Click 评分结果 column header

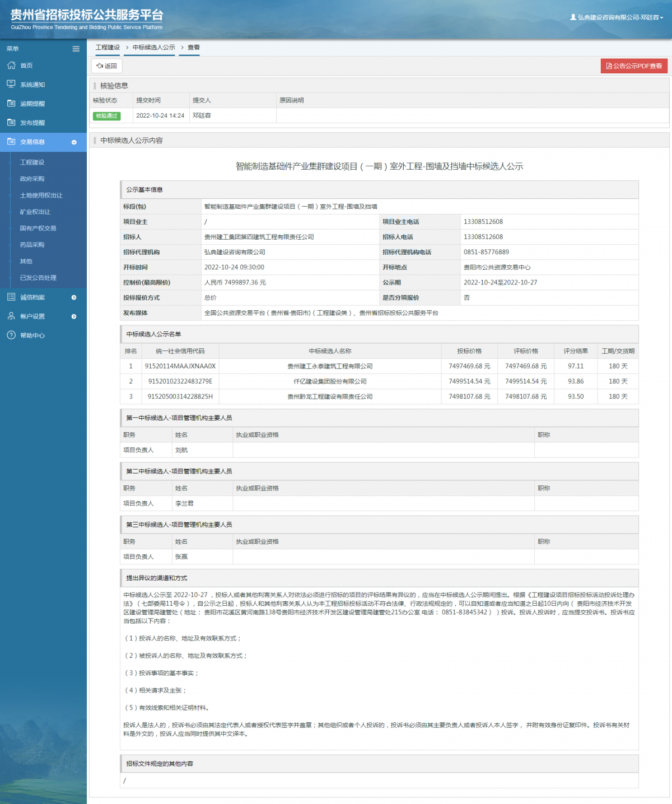tap(576, 351)
